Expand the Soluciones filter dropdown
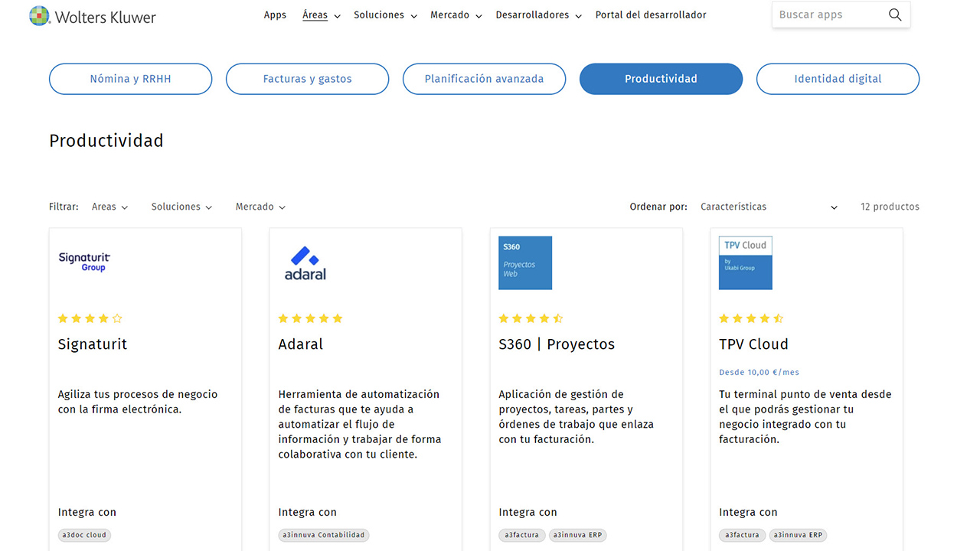The height and width of the screenshot is (551, 980). [x=181, y=207]
